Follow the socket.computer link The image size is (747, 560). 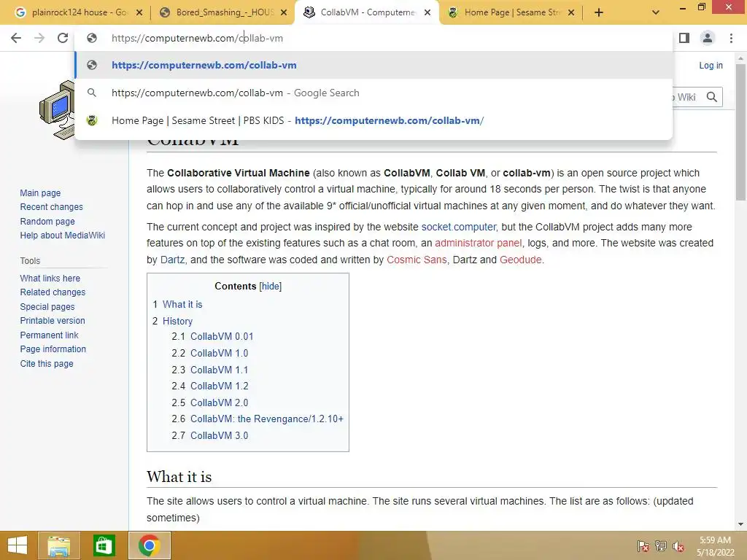click(458, 227)
